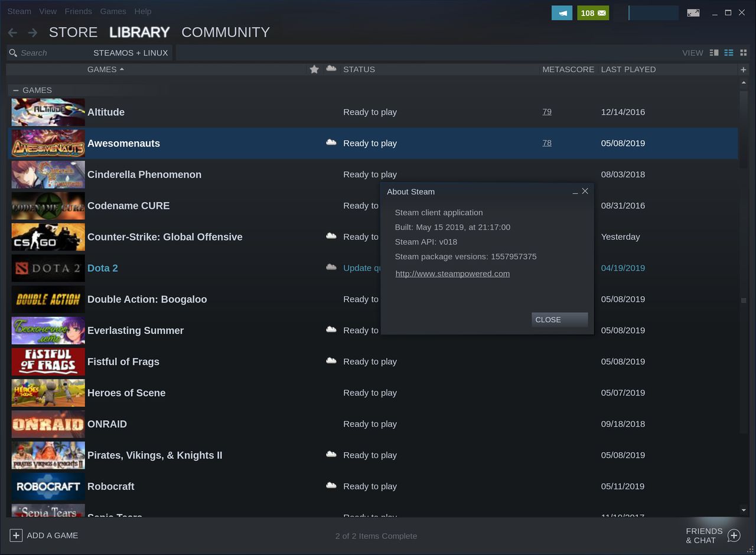The height and width of the screenshot is (555, 756).
Task: Sort by favorites star column header
Action: (x=314, y=69)
